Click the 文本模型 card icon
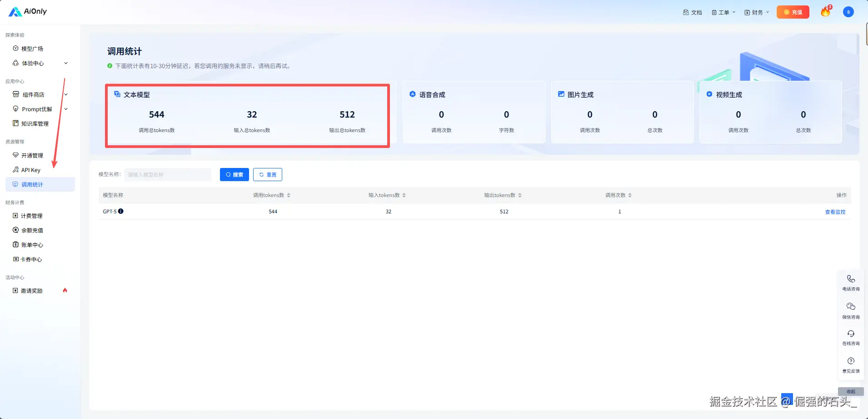 [x=117, y=94]
